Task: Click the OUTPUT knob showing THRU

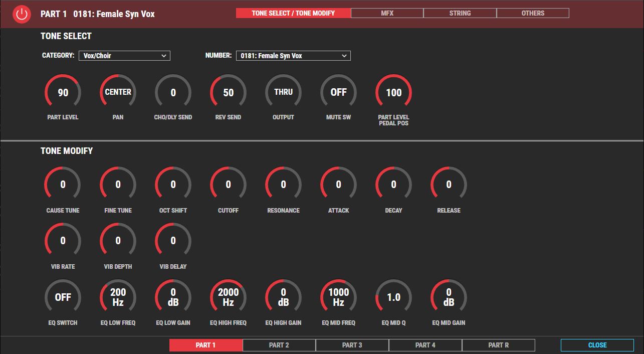Action: point(283,92)
